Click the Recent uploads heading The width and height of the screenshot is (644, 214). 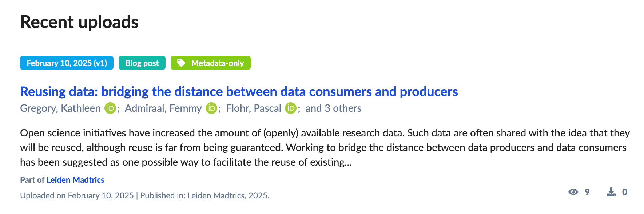click(79, 22)
